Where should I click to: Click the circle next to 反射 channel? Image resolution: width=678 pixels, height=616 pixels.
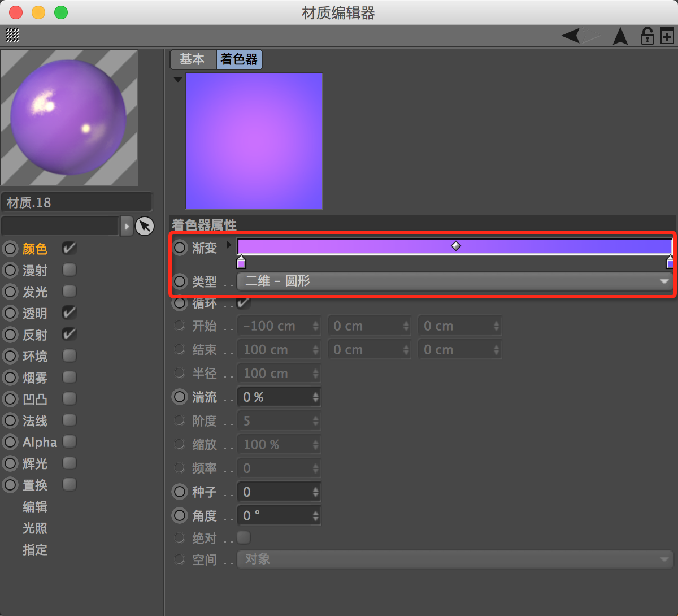pyautogui.click(x=10, y=335)
